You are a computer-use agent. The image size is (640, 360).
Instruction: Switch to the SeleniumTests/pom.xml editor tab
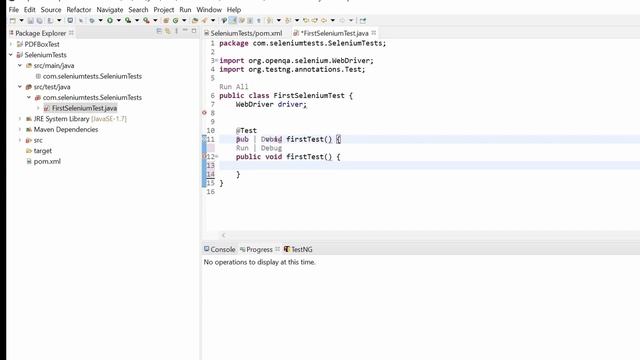coord(243,33)
